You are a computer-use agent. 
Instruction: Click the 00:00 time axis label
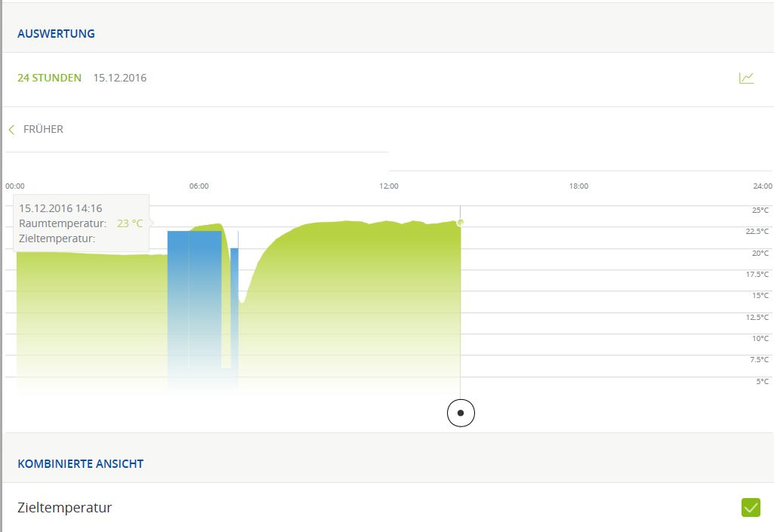click(15, 186)
